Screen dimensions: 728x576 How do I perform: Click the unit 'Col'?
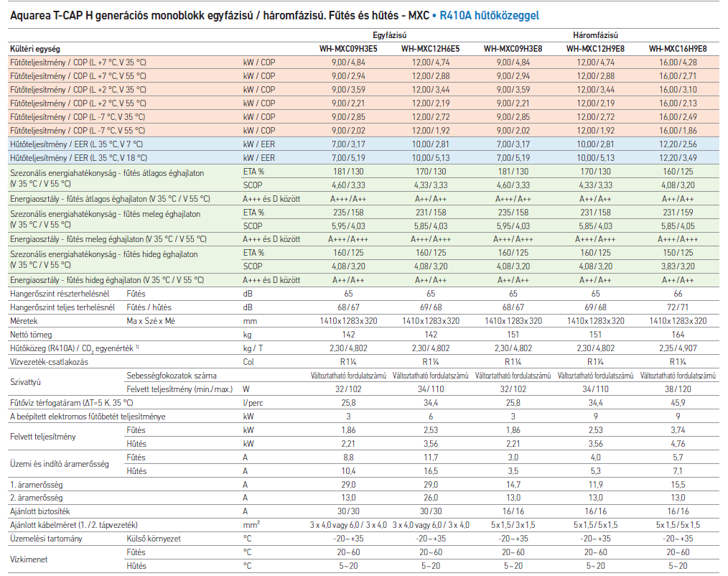click(x=248, y=362)
